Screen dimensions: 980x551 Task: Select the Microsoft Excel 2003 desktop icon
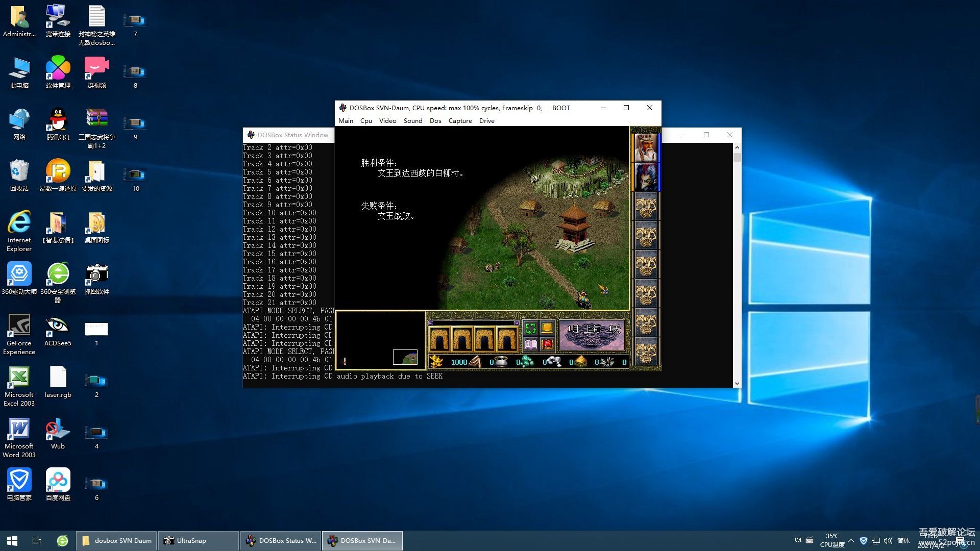(19, 386)
